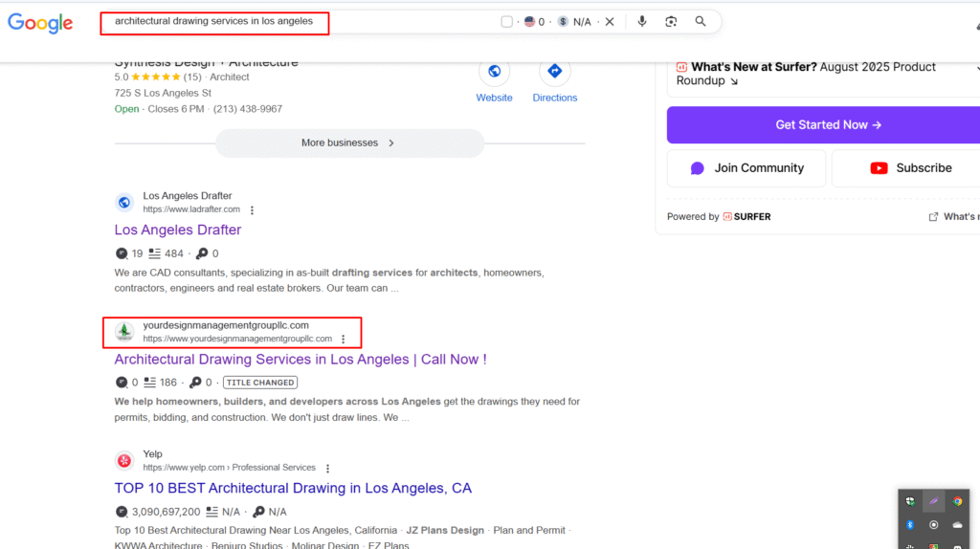Click traffic icon on Los Angeles Drafter
The image size is (980, 549).
click(x=122, y=253)
